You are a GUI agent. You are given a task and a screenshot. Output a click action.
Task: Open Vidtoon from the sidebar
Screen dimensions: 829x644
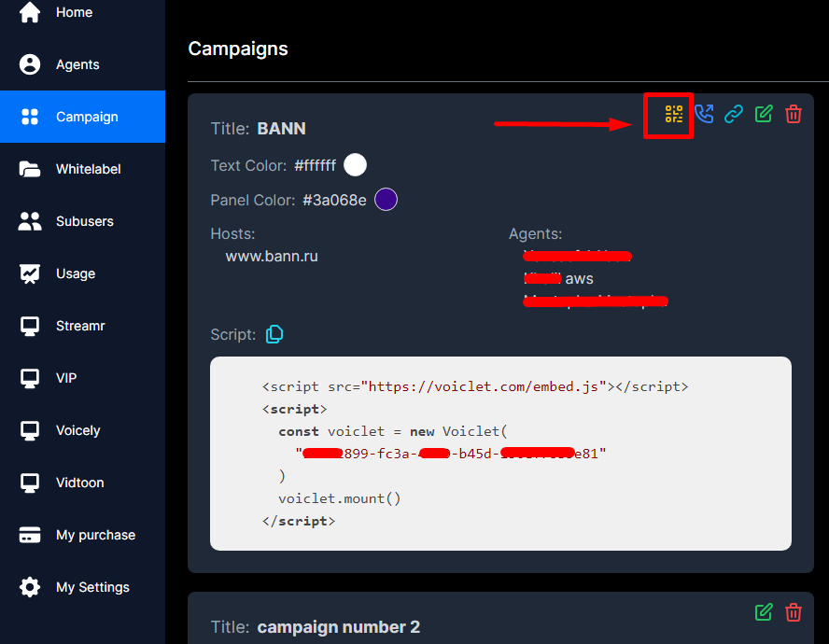point(82,483)
